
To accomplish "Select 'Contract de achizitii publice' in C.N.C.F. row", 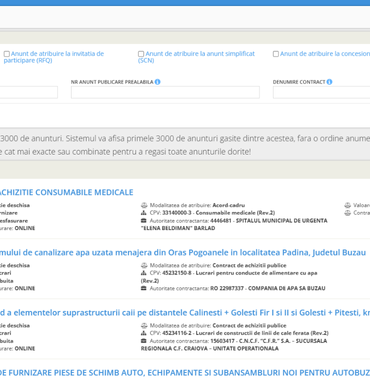I will [x=249, y=326].
